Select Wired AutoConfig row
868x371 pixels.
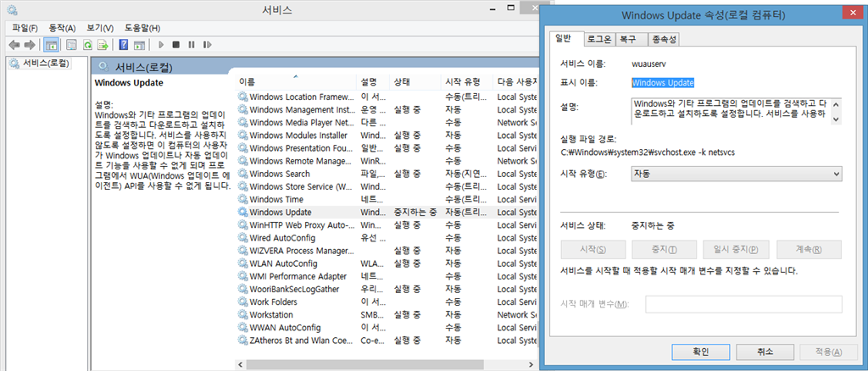tap(387, 238)
